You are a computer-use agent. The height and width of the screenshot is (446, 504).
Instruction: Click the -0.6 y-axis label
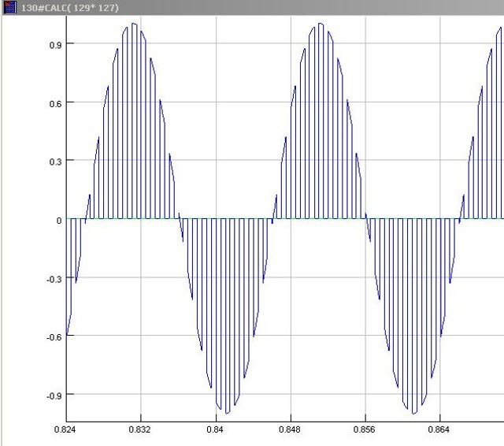coord(54,337)
